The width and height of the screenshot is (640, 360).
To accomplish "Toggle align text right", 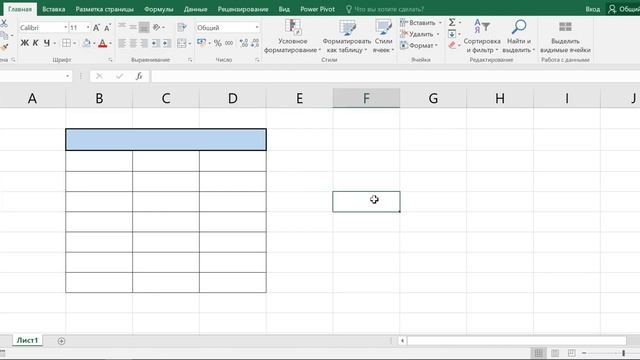I will click(x=144, y=43).
